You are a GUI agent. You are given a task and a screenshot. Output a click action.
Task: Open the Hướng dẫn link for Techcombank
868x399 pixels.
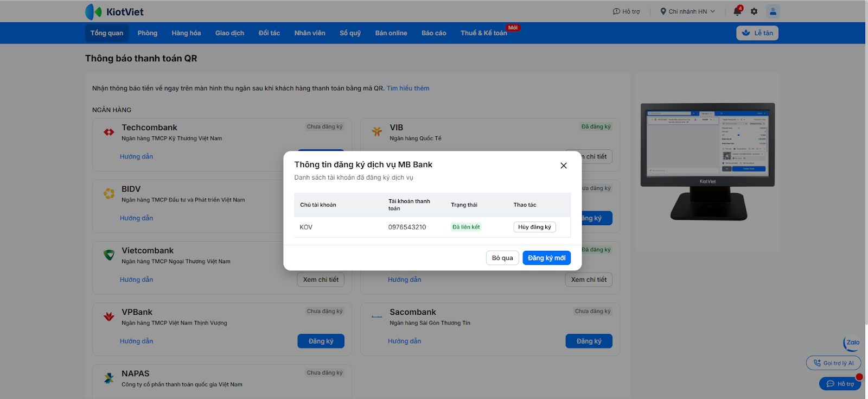(137, 156)
